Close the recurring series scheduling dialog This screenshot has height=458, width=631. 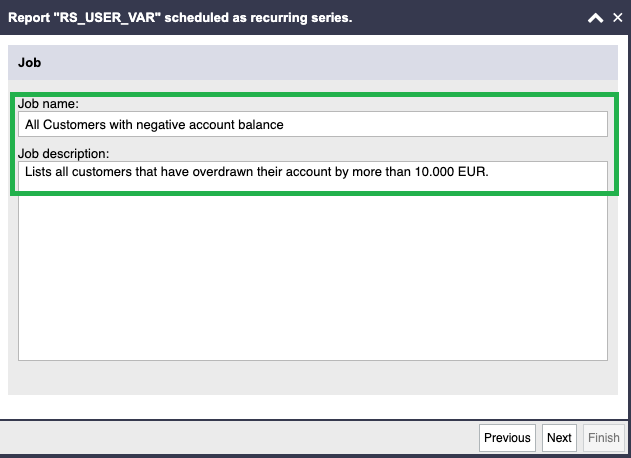pos(617,18)
